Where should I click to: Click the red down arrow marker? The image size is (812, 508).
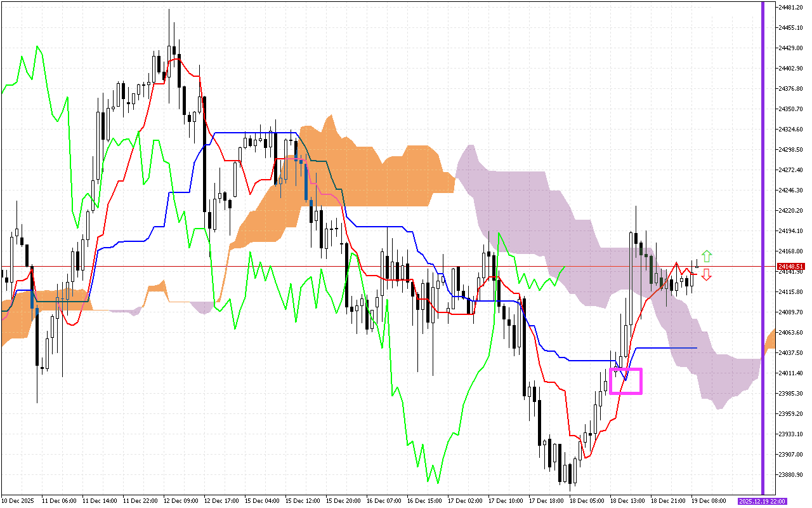tap(706, 275)
